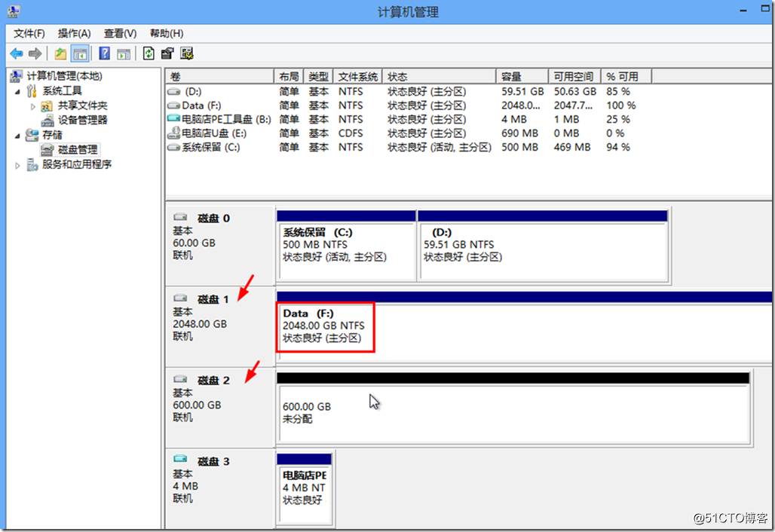The image size is (775, 532).
Task: Toggle the show/hide action pane icon
Action: (124, 54)
